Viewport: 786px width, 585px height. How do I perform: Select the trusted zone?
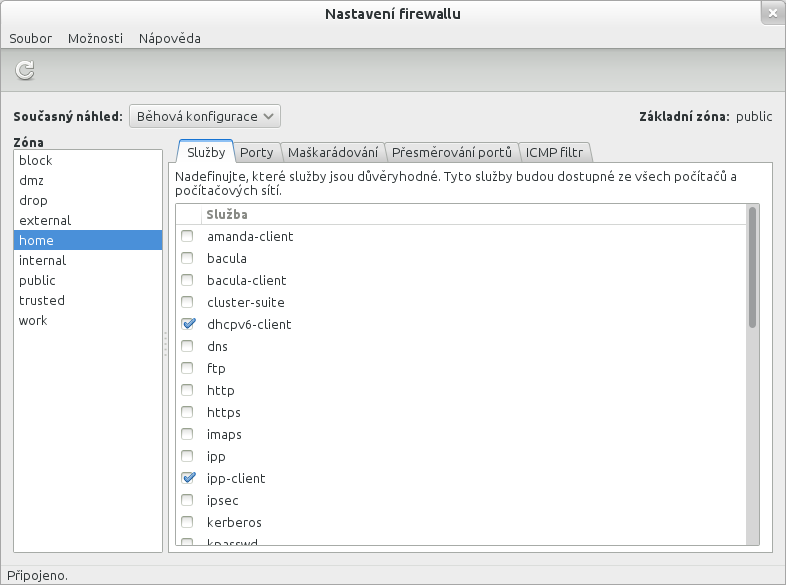click(41, 300)
